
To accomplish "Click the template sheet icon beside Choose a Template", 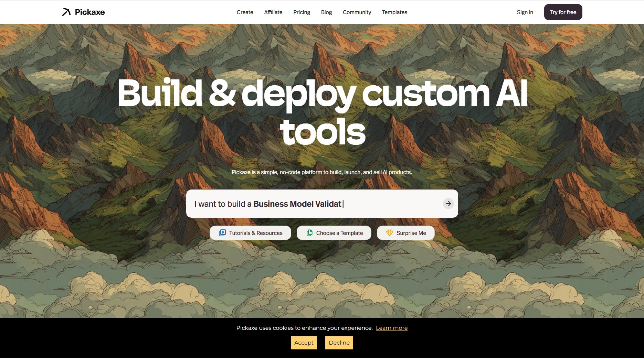I will tap(309, 232).
